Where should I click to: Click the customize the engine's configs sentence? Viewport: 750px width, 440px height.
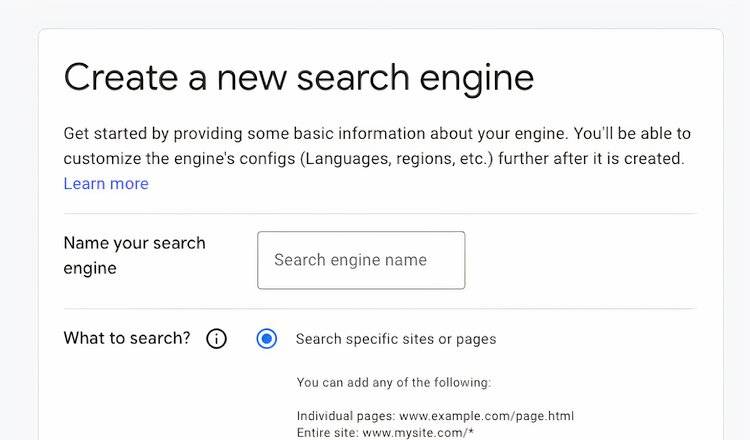click(x=372, y=158)
